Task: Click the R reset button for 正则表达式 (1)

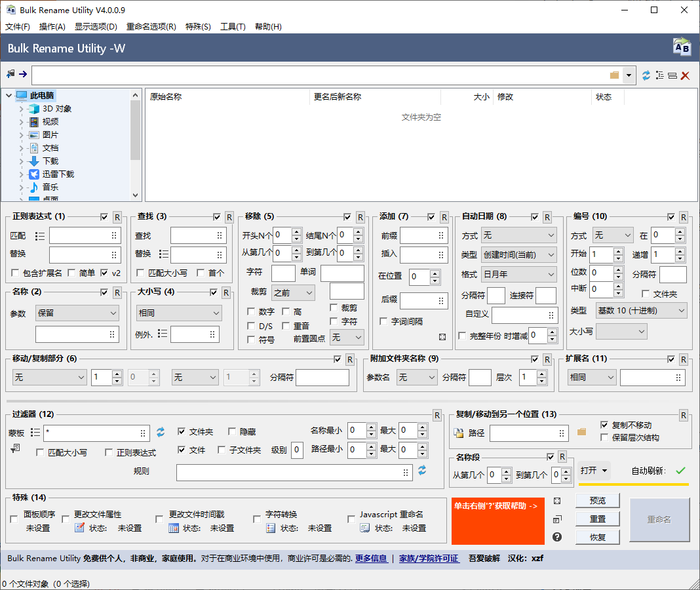Action: [117, 217]
